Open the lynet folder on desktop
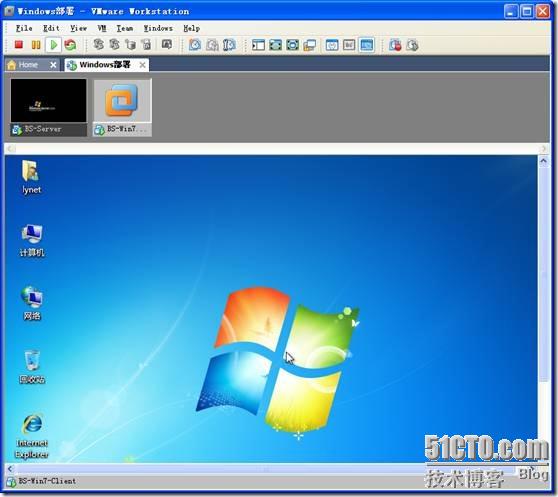The height and width of the screenshot is (497, 558). click(31, 178)
